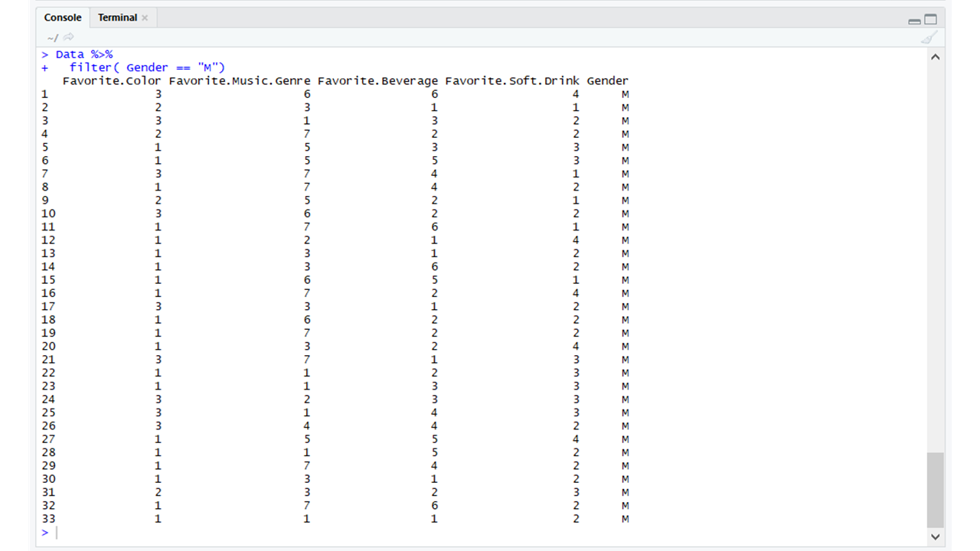Click the filter( Gender == "M") line
The image size is (980, 551).
tap(147, 67)
